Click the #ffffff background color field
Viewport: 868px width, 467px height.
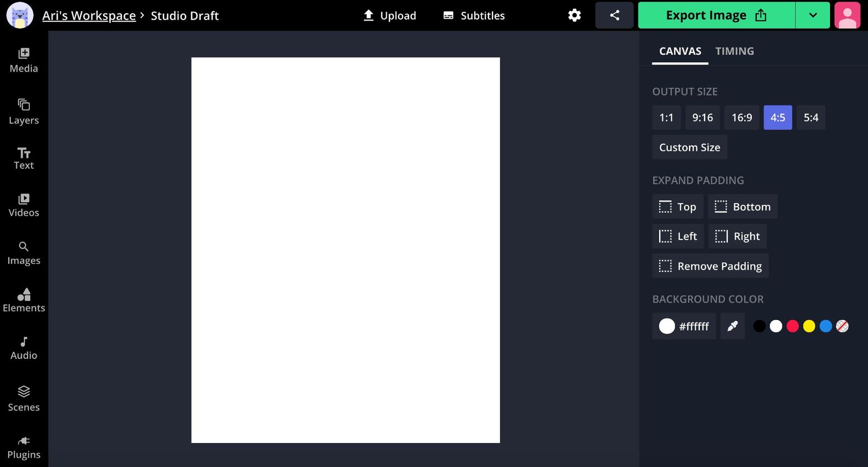[684, 326]
